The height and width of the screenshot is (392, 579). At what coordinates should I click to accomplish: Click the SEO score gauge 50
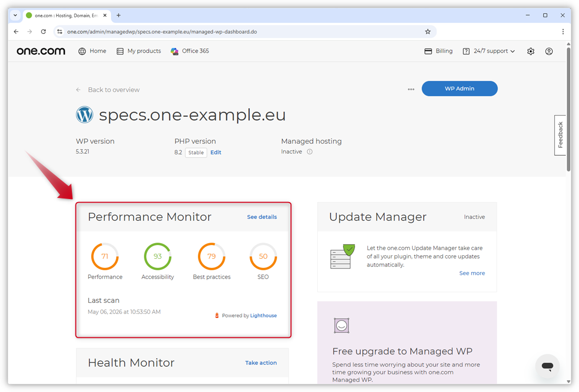point(263,257)
